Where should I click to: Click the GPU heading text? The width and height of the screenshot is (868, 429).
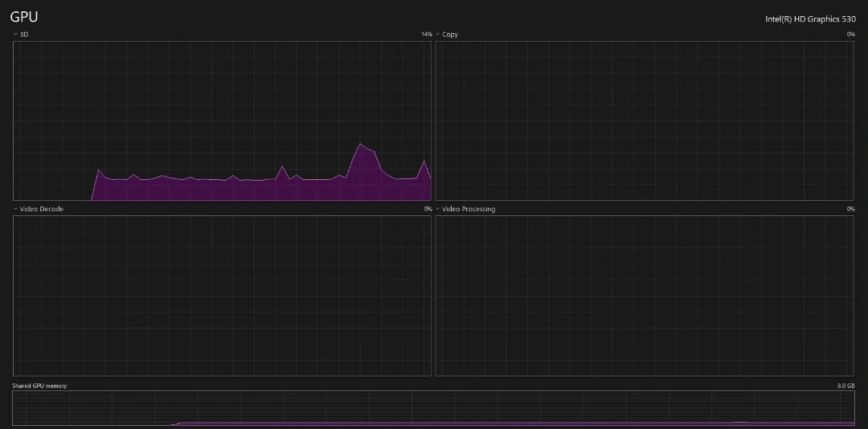[x=24, y=17]
